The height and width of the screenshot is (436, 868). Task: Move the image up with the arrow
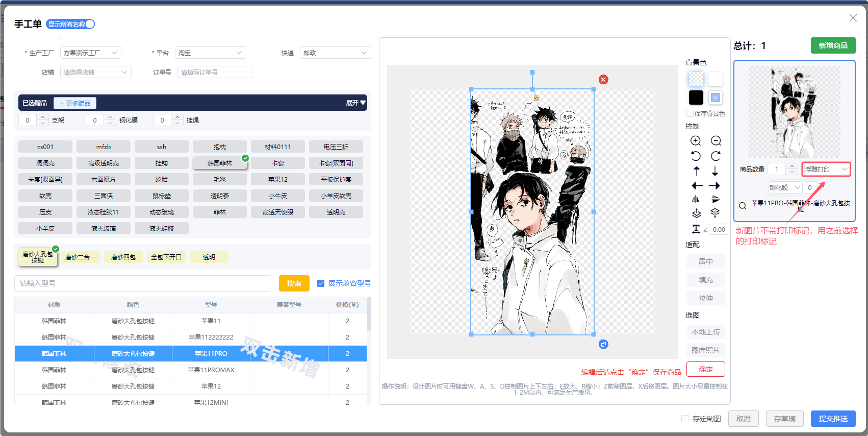(x=697, y=171)
